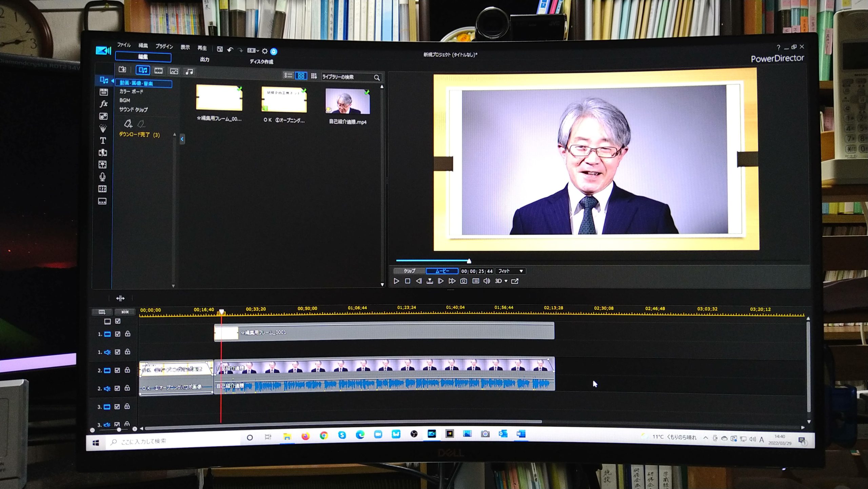Open preferences gear icon
The image size is (868, 489).
[265, 51]
